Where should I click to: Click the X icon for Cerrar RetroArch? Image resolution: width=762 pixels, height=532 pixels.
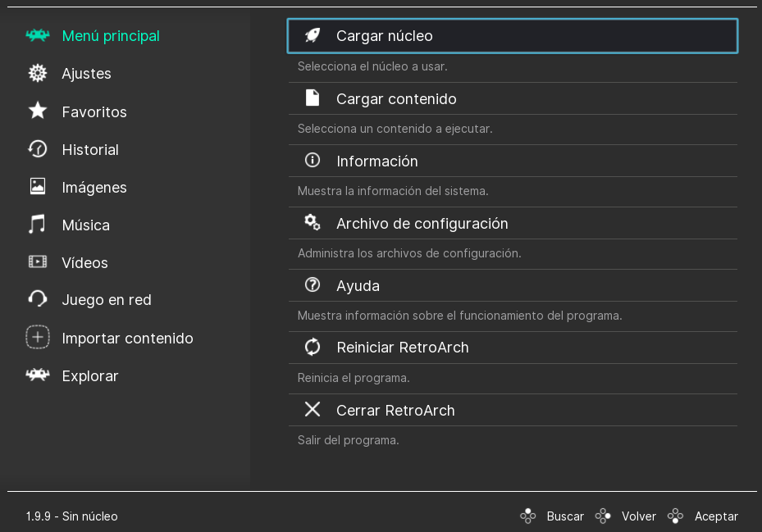coord(313,410)
